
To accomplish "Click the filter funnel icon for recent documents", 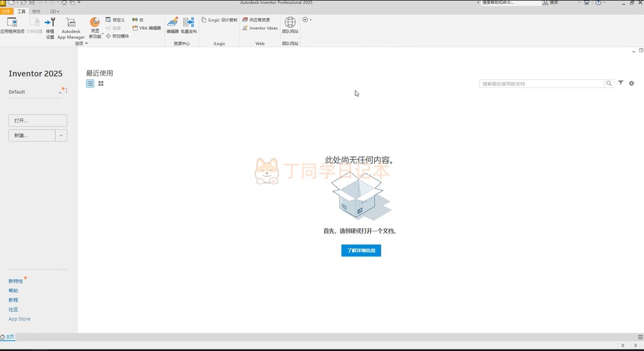I will [x=621, y=83].
